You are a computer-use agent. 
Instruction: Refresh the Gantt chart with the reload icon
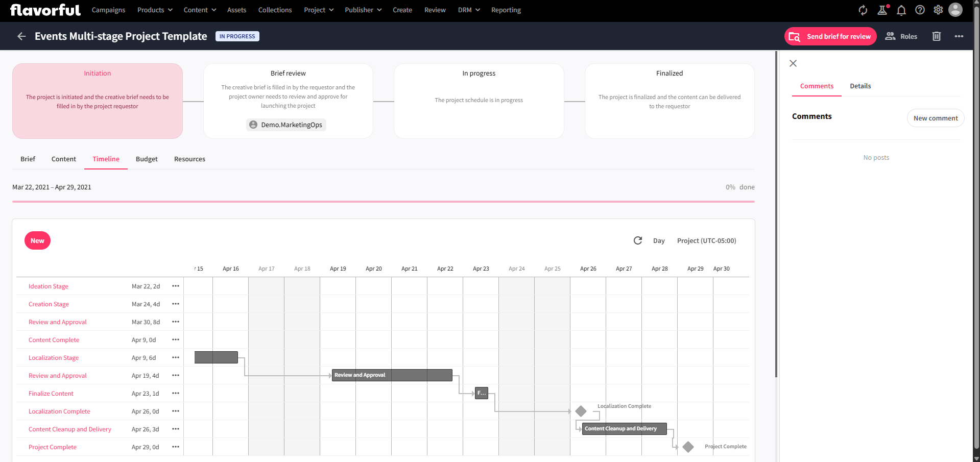pos(637,240)
